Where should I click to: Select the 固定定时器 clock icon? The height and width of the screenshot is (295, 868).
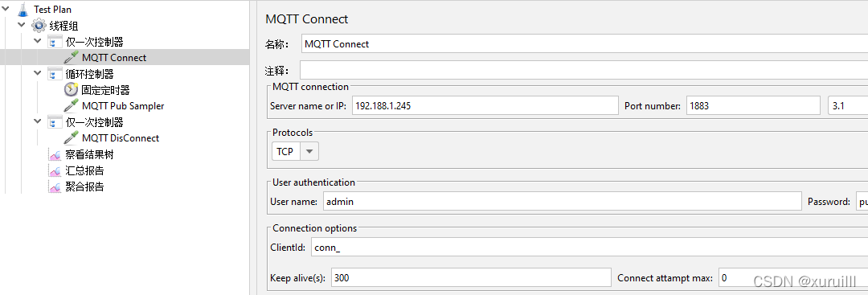pyautogui.click(x=71, y=90)
